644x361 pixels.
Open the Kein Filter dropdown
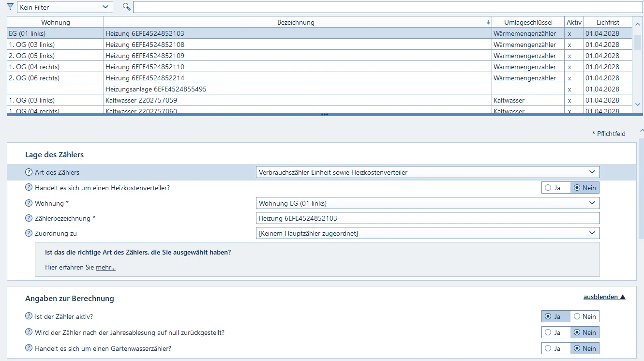pos(65,7)
